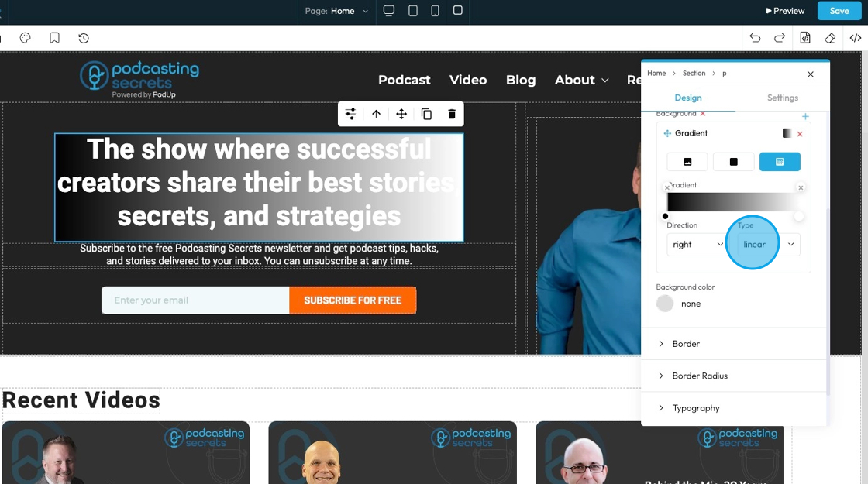Choose solid color background type
Viewport: 868px width, 484px height.
coord(733,162)
